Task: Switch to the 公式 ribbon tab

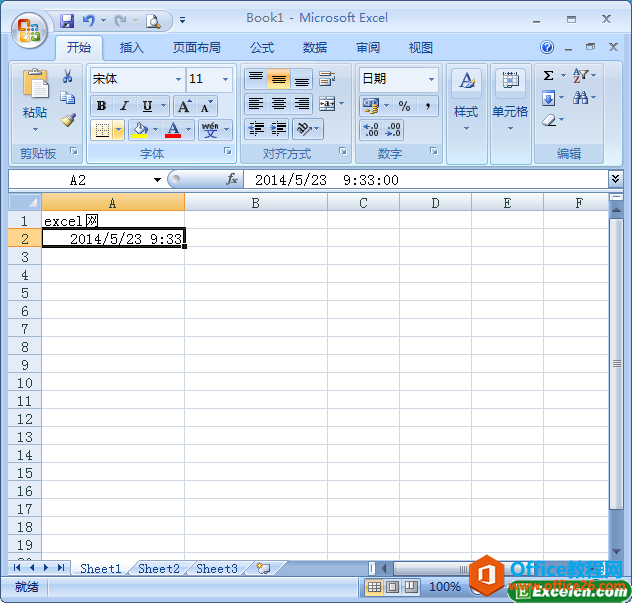Action: point(262,48)
